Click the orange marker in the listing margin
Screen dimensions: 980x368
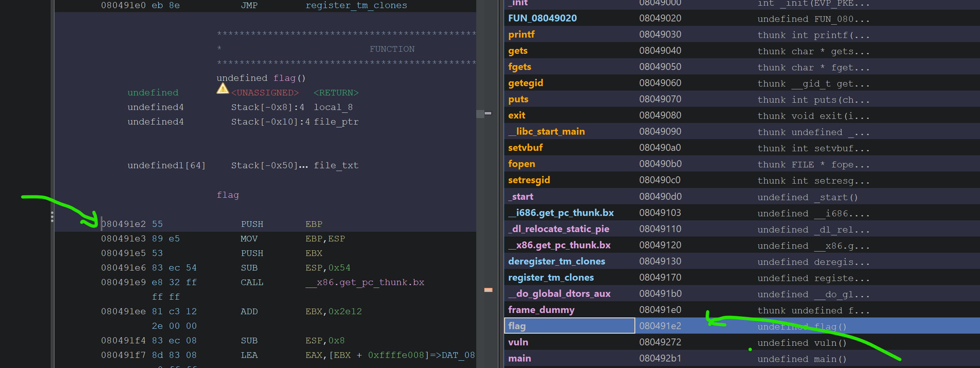(x=488, y=290)
